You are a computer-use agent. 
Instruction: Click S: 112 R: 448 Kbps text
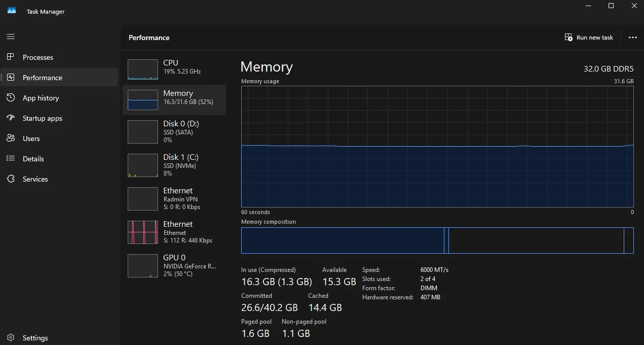188,240
